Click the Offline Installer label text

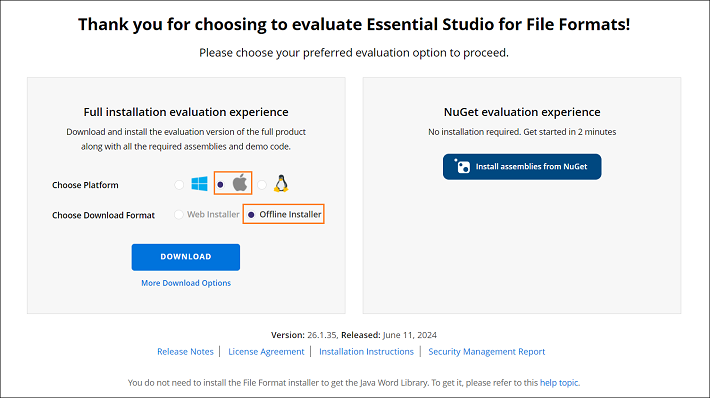(290, 215)
